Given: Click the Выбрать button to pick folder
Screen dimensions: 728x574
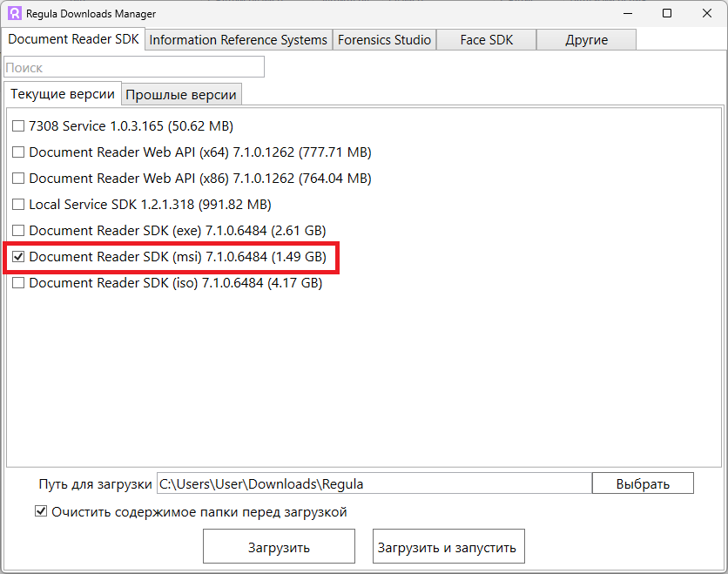Looking at the screenshot, I should coord(643,483).
